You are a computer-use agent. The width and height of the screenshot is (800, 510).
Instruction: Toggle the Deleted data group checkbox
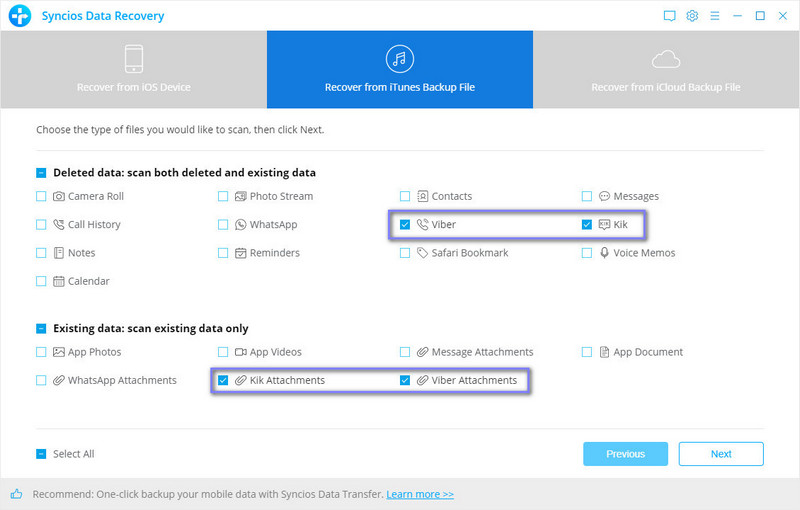coord(41,173)
